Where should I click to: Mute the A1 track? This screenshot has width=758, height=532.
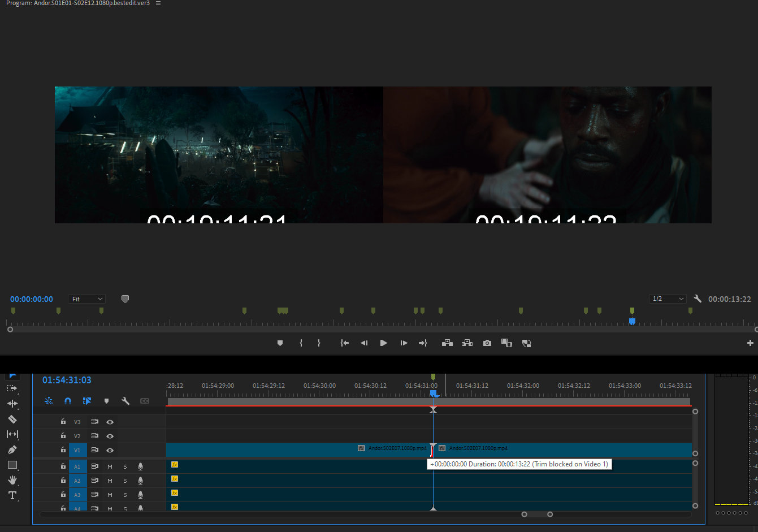click(x=110, y=466)
